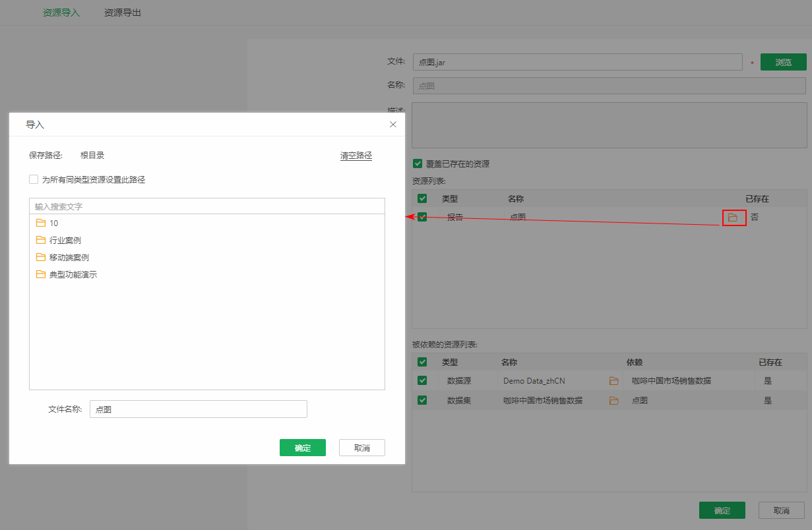Switch to 资源导出 tab

[123, 13]
